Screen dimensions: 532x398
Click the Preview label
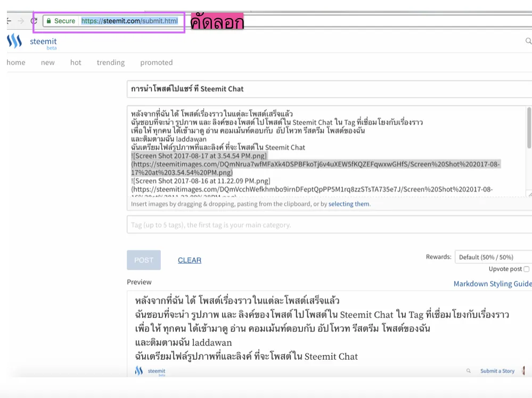[139, 282]
